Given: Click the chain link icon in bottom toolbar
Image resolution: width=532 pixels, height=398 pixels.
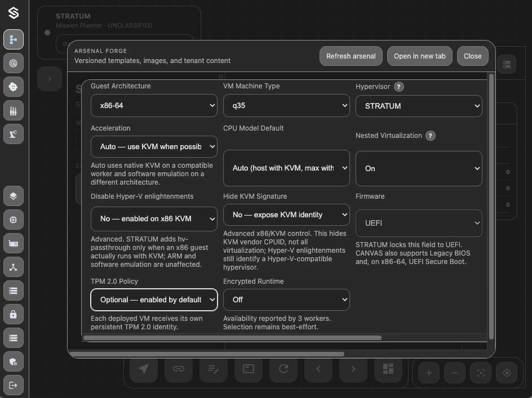Looking at the screenshot, I should tap(179, 369).
